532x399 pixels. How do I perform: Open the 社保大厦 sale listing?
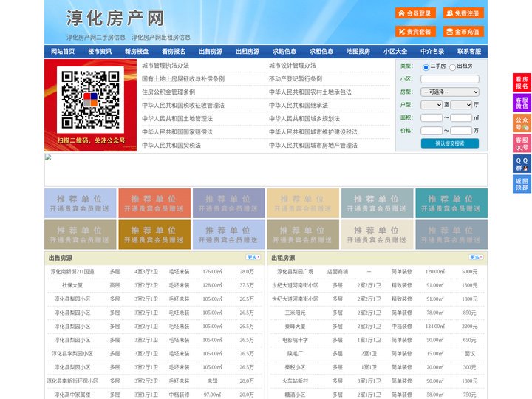72,285
